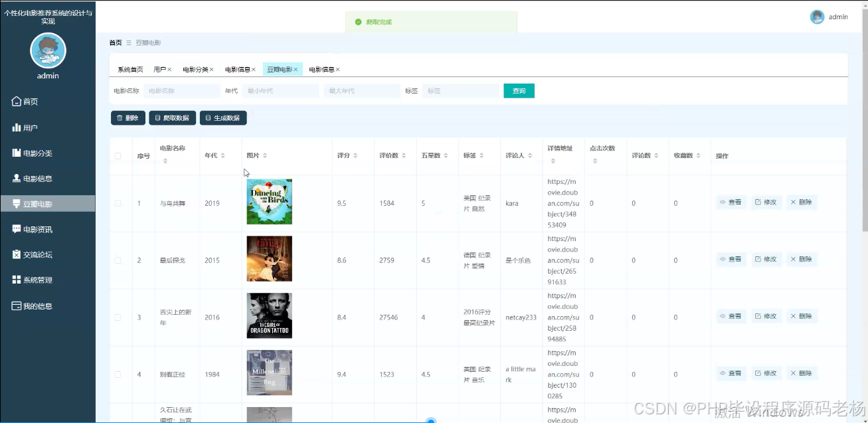The width and height of the screenshot is (868, 423).
Task: Click 修改 for the 最后探戈 row
Action: coord(766,259)
